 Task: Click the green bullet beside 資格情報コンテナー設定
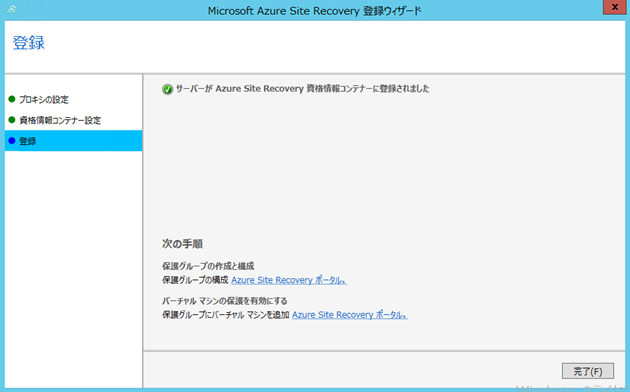[x=12, y=120]
